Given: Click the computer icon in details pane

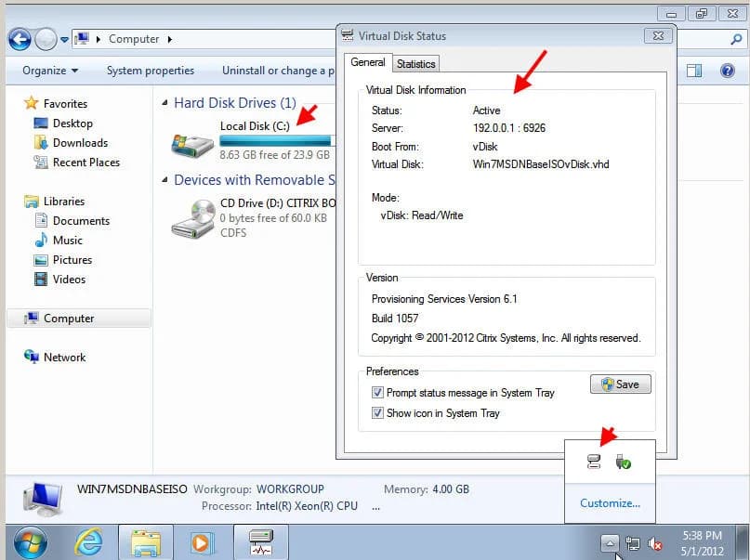Looking at the screenshot, I should tap(43, 499).
